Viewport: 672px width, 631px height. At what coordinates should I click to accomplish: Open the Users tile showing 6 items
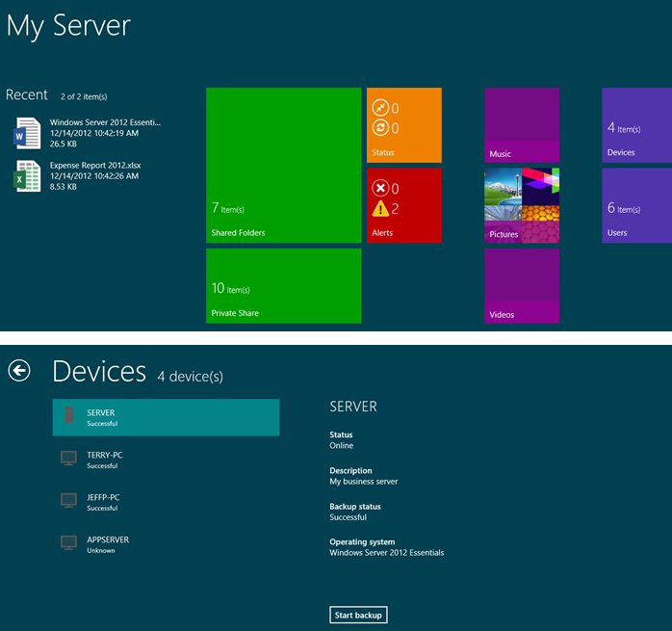click(x=636, y=204)
